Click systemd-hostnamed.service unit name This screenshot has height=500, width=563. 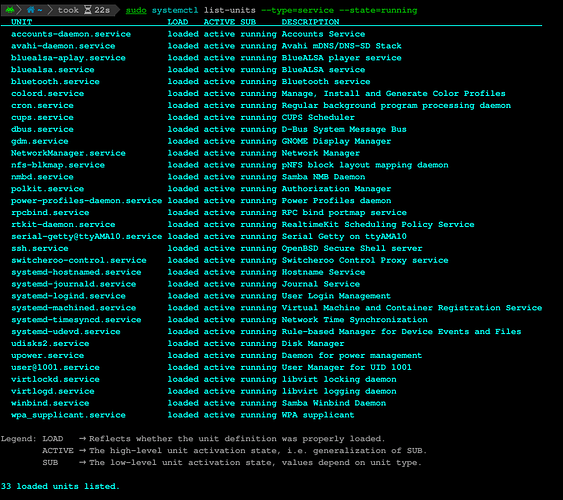pos(76,272)
